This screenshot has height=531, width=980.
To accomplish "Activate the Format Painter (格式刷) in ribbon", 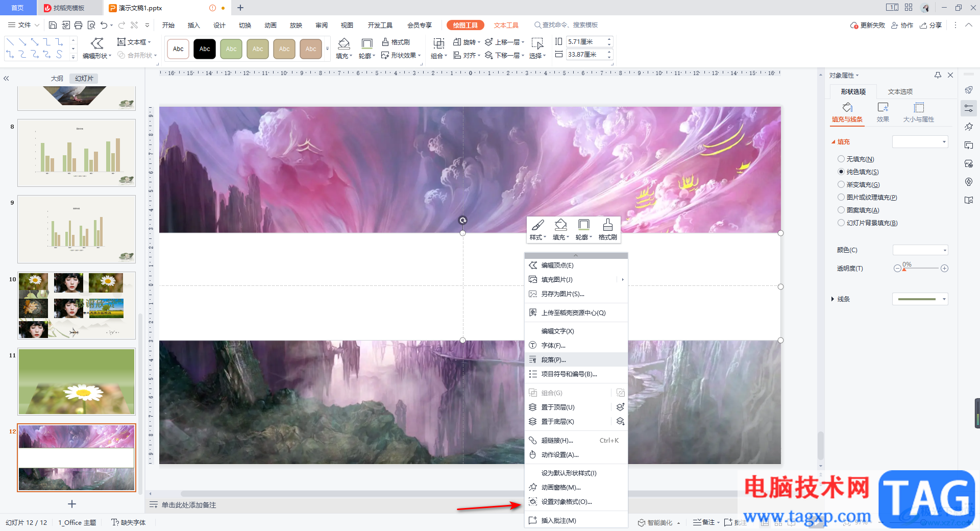I will coord(396,42).
